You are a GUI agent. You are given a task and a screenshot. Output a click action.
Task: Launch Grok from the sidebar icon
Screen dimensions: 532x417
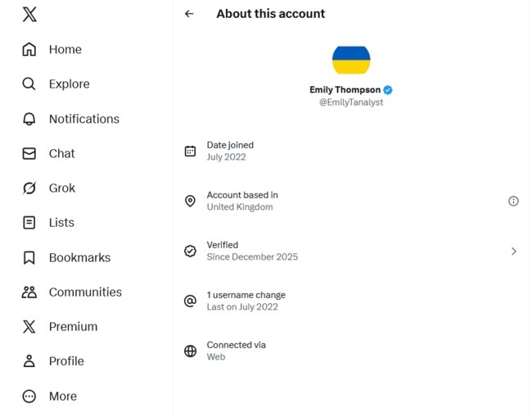point(29,188)
